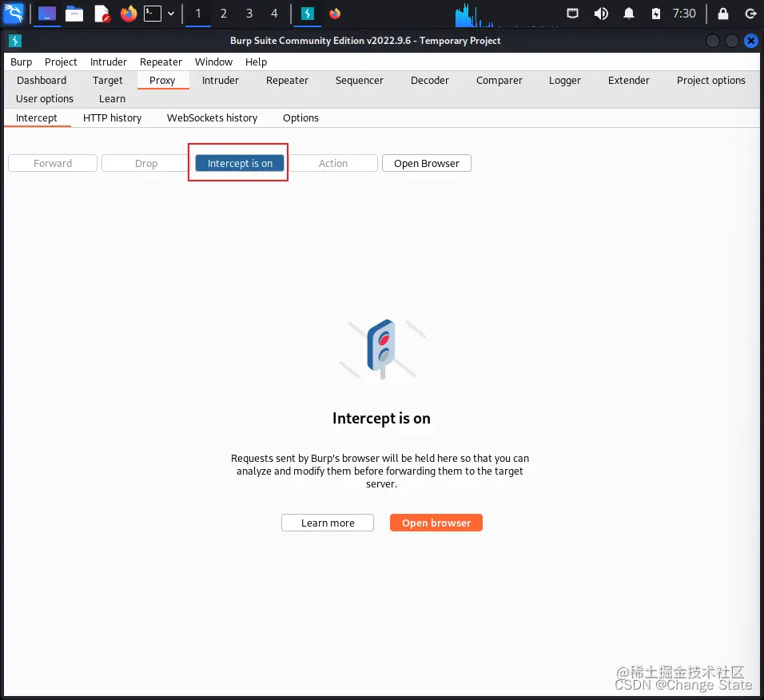Screen dimensions: 764x700
Task: Open the terminal emulator icon
Action: [153, 14]
